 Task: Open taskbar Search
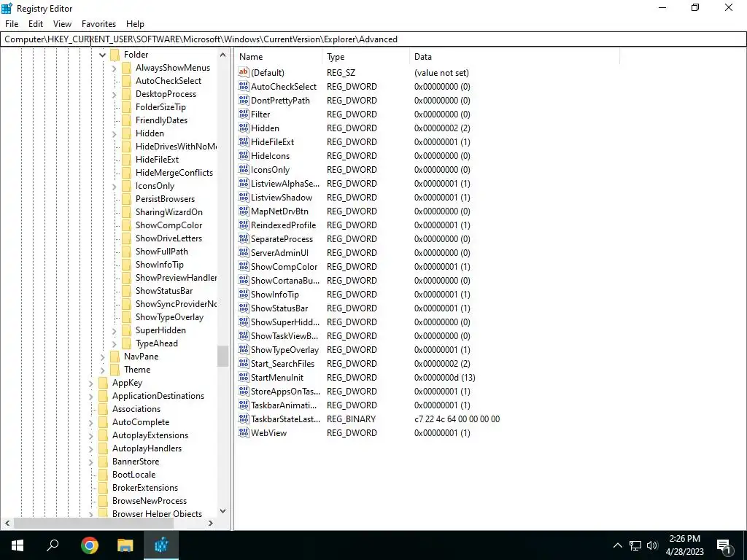click(x=53, y=545)
